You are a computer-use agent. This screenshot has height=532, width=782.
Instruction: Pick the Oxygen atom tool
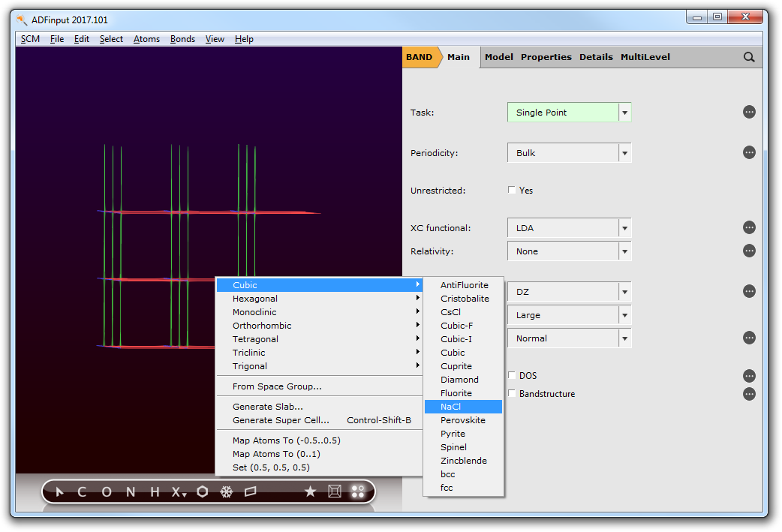point(107,492)
